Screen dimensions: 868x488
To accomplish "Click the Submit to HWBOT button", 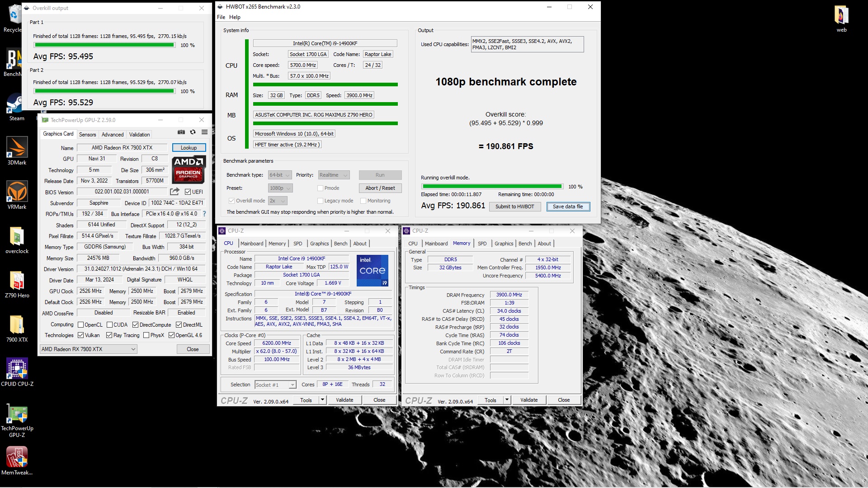I will [514, 206].
